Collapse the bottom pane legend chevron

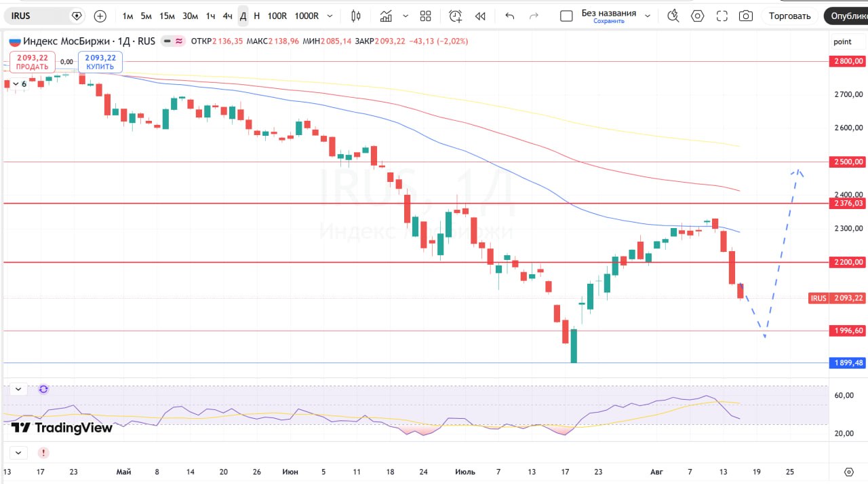(18, 452)
